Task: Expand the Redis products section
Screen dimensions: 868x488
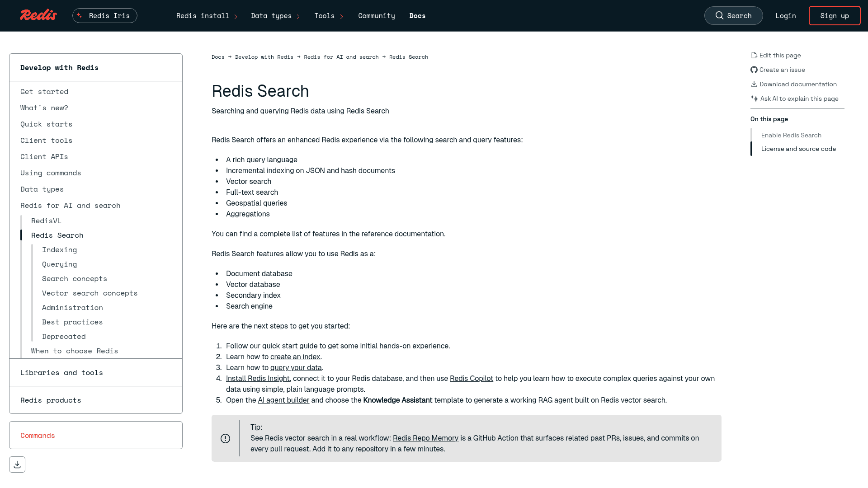Action: tap(96, 400)
